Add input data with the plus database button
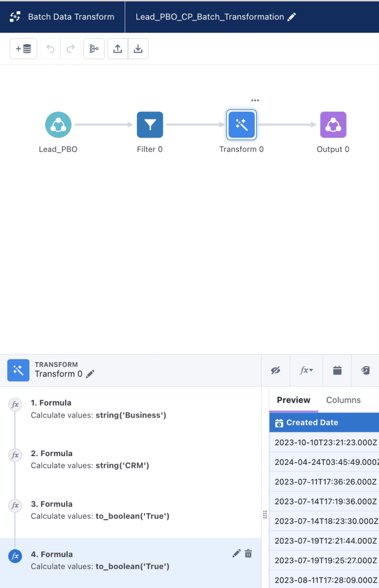 pos(23,49)
